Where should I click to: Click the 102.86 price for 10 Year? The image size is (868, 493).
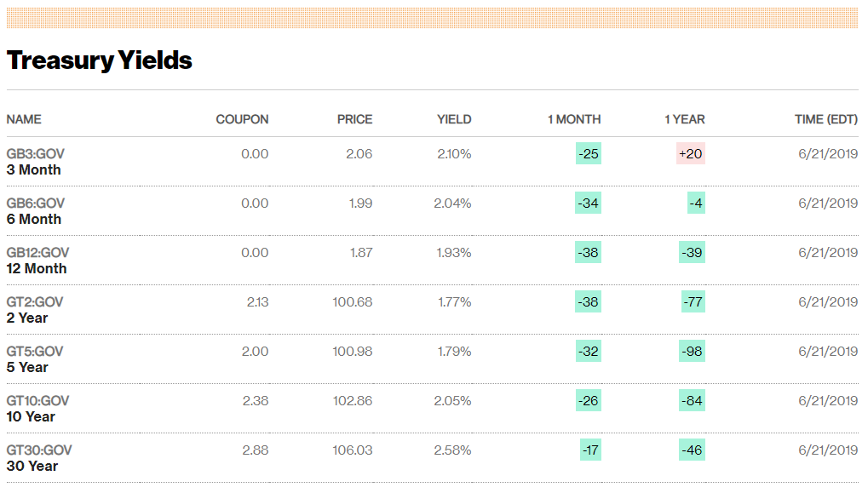353,401
